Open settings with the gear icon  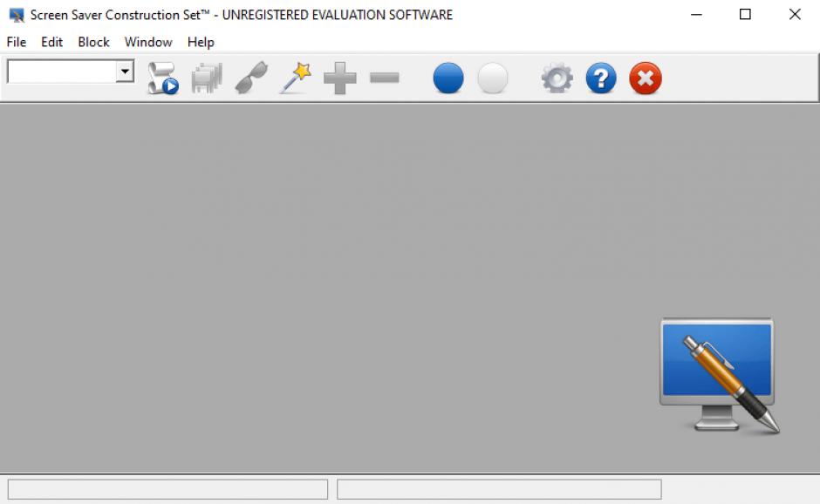[x=557, y=78]
